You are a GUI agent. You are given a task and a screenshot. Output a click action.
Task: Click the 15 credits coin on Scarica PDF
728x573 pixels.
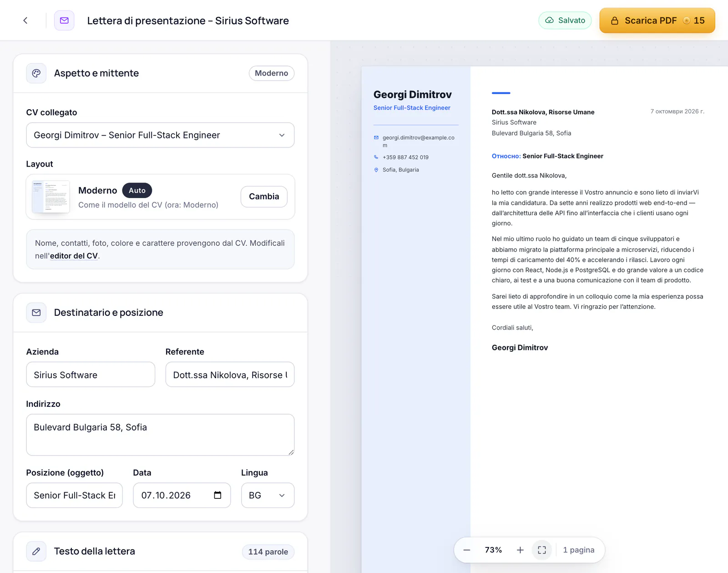687,20
